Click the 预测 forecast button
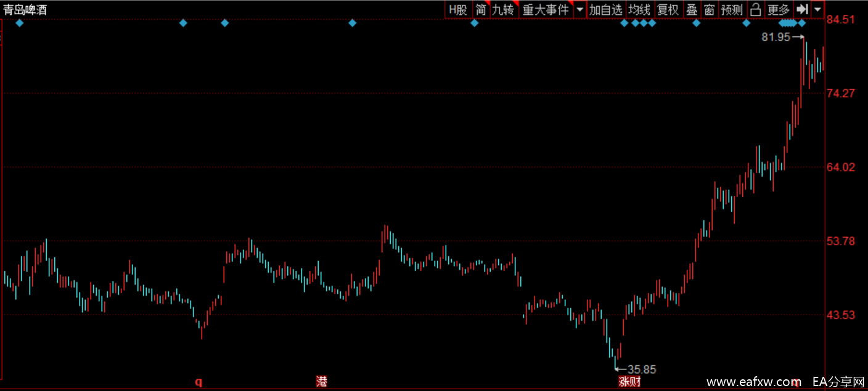Viewport: 868px width, 391px height. (x=732, y=10)
